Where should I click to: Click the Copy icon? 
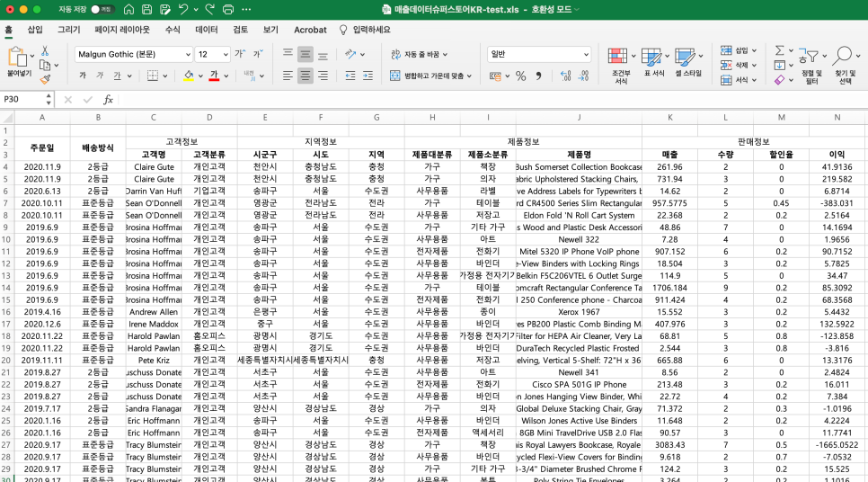coord(46,65)
